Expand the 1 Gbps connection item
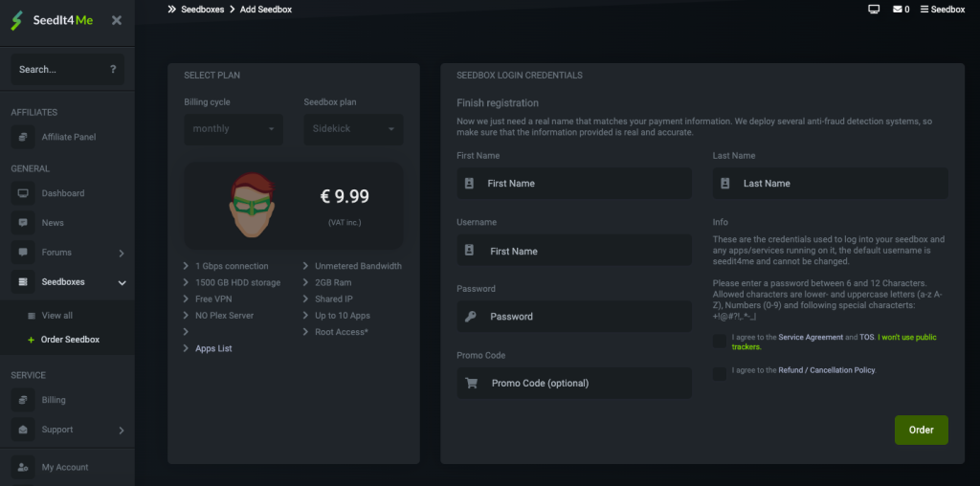The width and height of the screenshot is (980, 486). (226, 266)
